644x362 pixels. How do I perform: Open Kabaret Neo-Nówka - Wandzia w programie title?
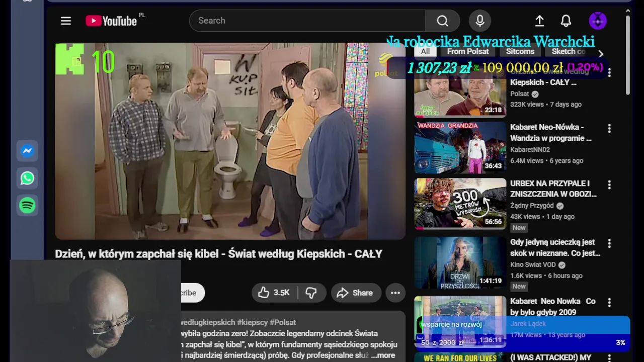pos(551,133)
